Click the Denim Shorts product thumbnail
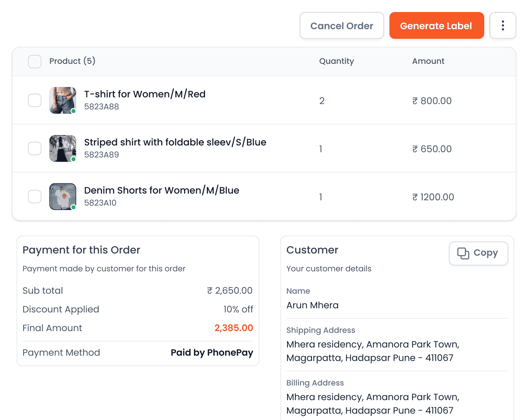Screen dimensions: 530x420 pos(63,196)
